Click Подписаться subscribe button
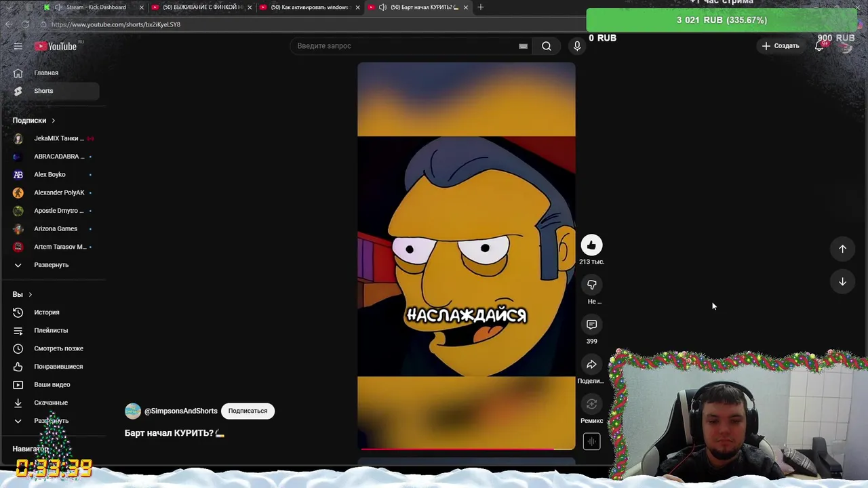This screenshot has height=488, width=868. [x=248, y=411]
